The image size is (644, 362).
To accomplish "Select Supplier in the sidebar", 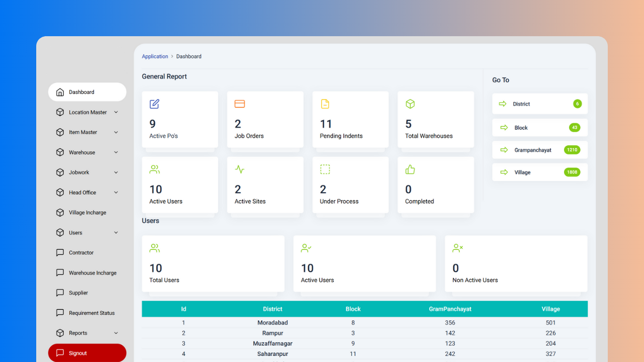I will (x=87, y=293).
